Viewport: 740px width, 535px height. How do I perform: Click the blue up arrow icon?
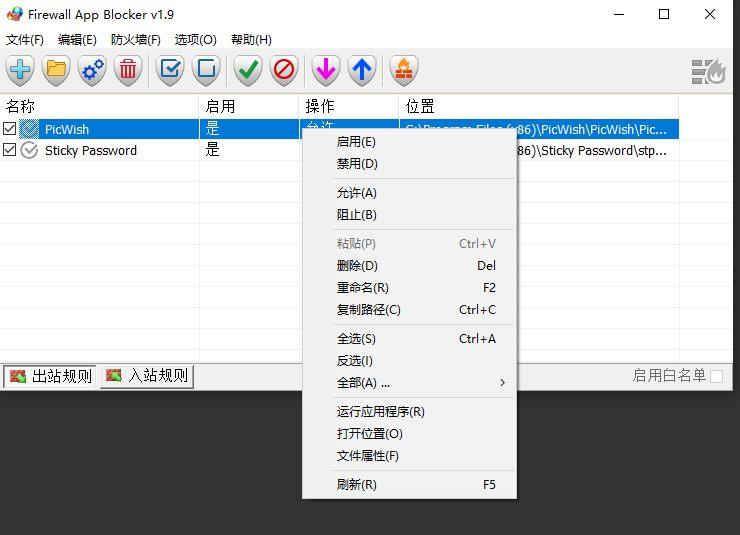tap(362, 70)
